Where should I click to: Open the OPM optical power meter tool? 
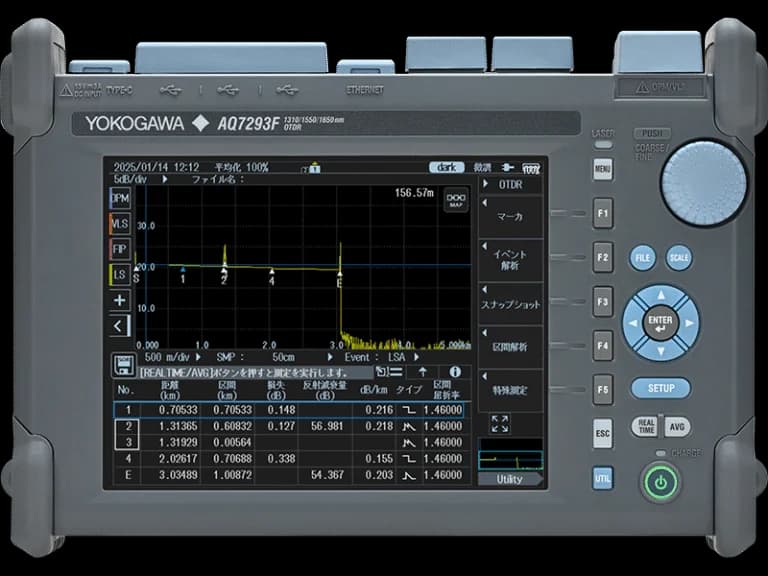pos(120,198)
